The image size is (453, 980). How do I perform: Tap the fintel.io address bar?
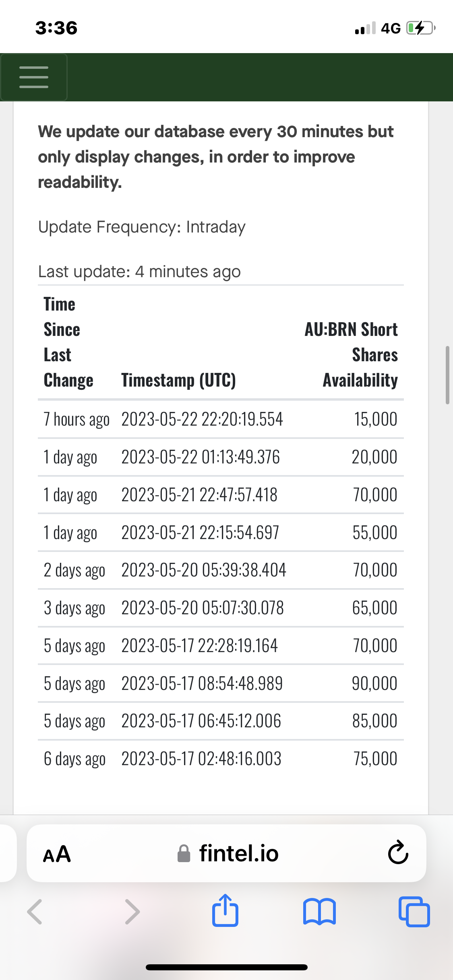click(226, 853)
